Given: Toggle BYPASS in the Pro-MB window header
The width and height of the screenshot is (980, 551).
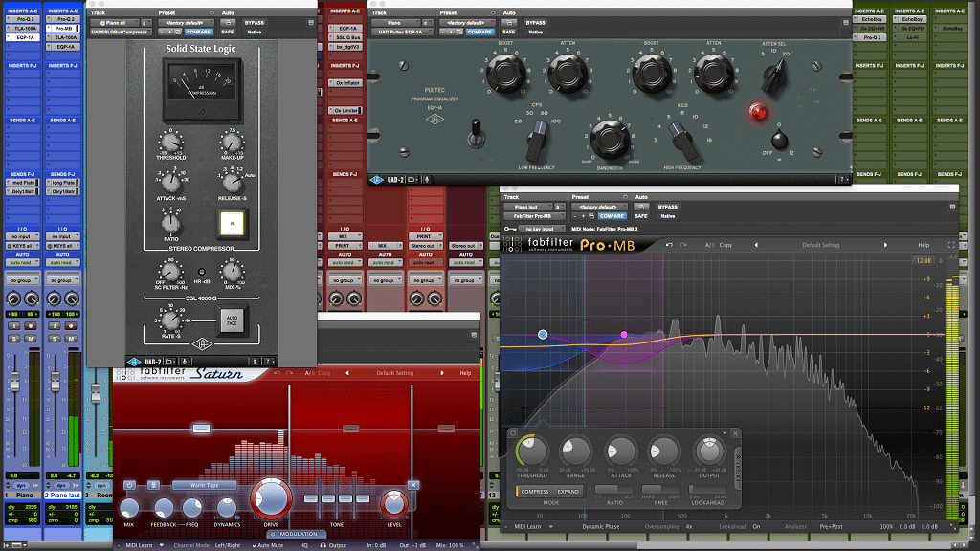Looking at the screenshot, I should coord(667,207).
